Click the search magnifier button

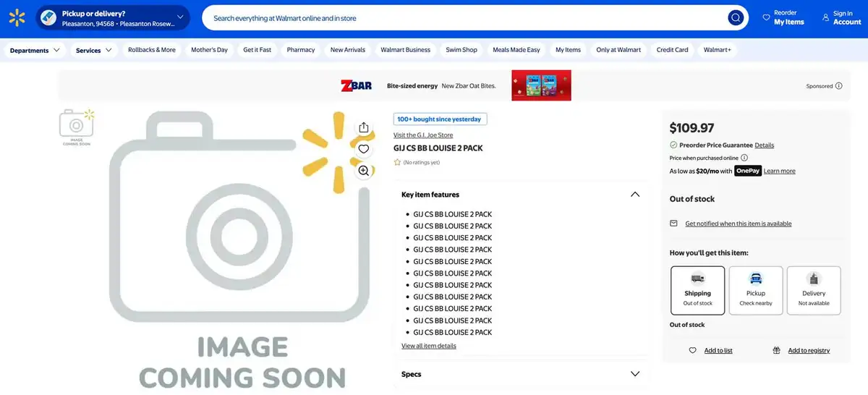(736, 17)
